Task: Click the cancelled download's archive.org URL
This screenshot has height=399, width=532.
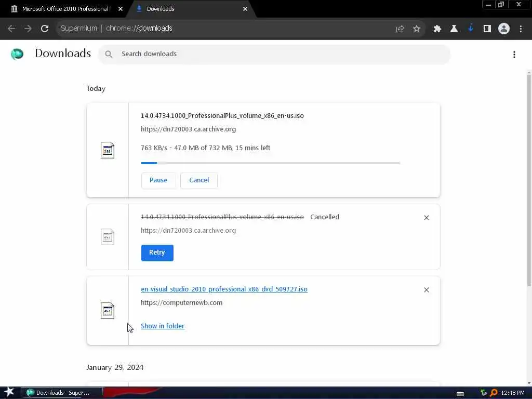Action: 188,230
